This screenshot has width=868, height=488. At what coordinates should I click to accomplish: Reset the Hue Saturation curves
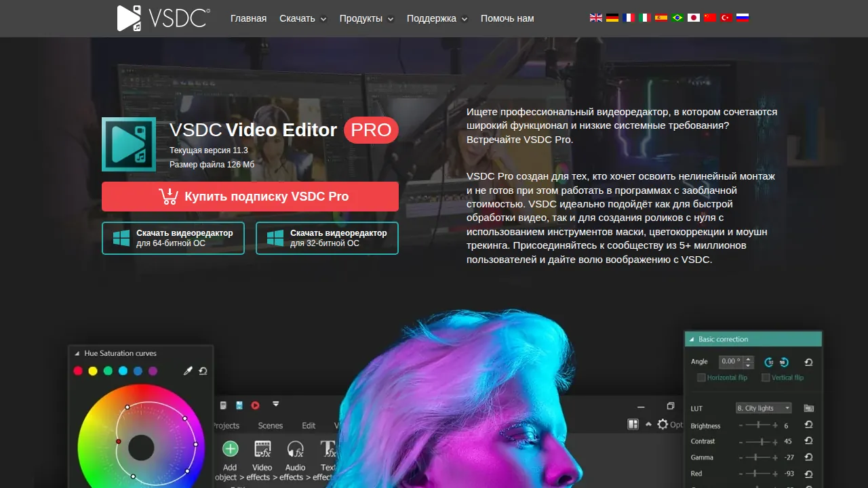203,371
